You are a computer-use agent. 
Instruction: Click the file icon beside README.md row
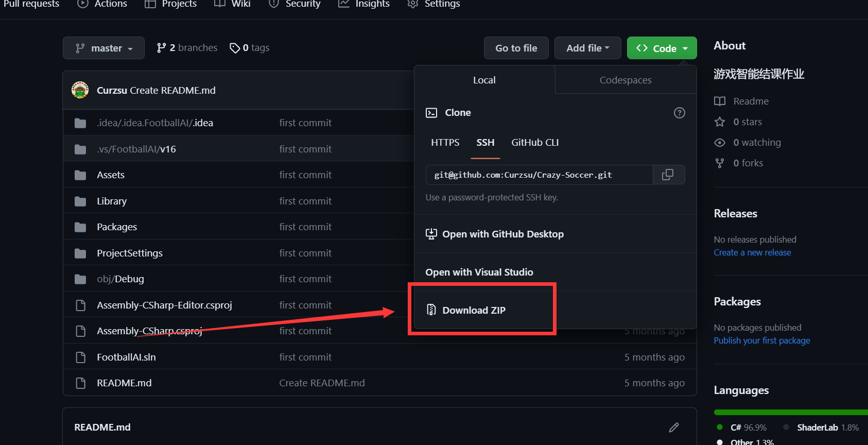coord(80,383)
